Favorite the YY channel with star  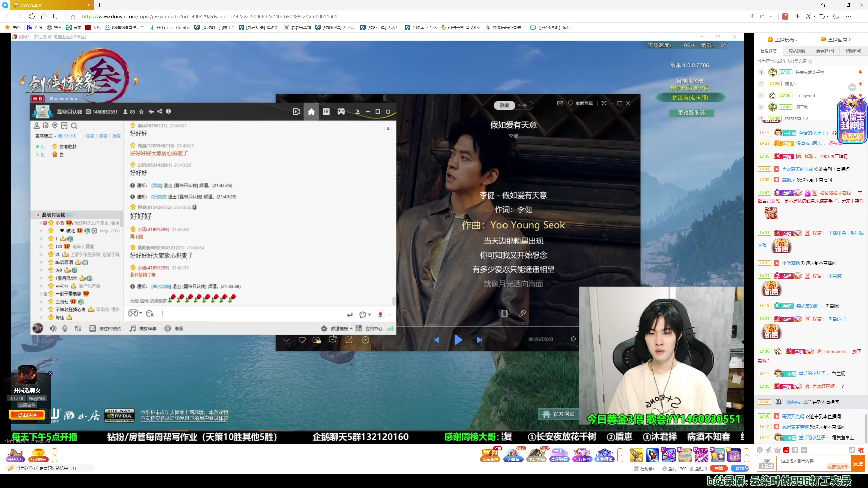[x=141, y=111]
